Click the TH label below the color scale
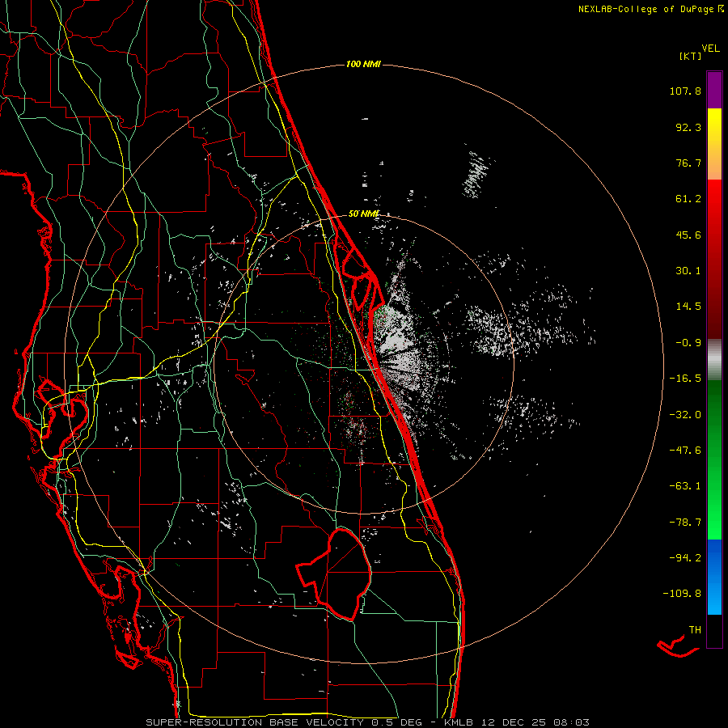728x728 pixels. pyautogui.click(x=695, y=630)
